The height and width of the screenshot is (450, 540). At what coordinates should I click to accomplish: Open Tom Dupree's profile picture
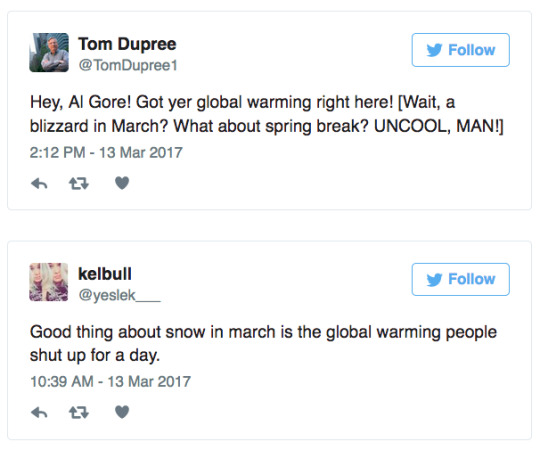(x=49, y=52)
